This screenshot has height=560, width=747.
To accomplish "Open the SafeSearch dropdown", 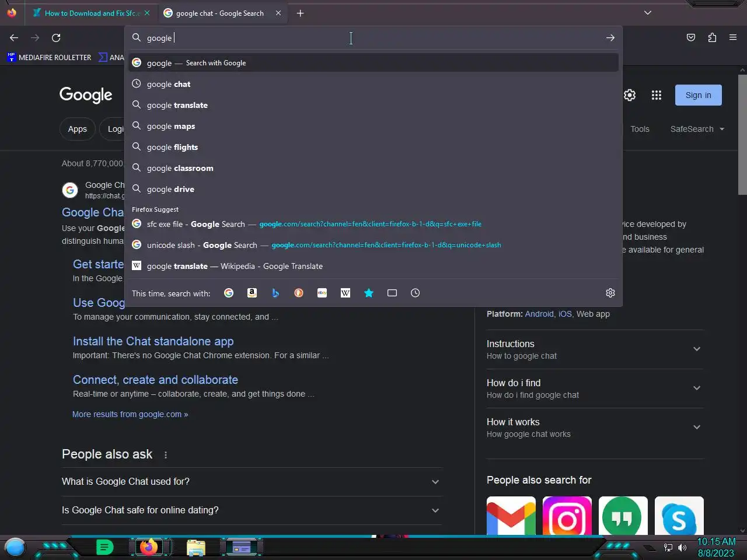I will tap(697, 129).
